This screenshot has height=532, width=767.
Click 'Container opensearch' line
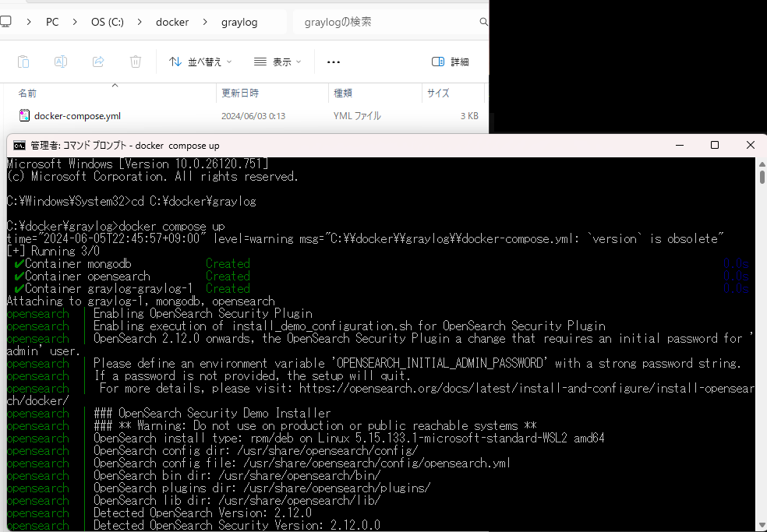(x=87, y=277)
